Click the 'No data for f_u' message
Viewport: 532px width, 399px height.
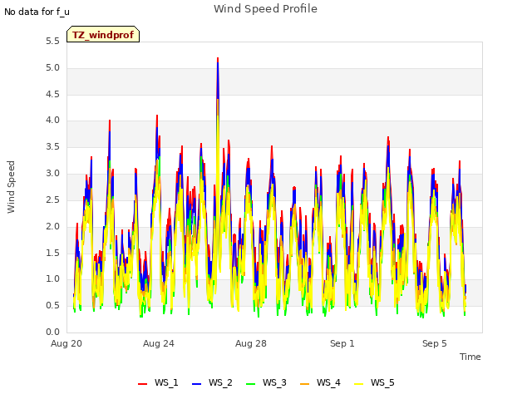point(37,12)
